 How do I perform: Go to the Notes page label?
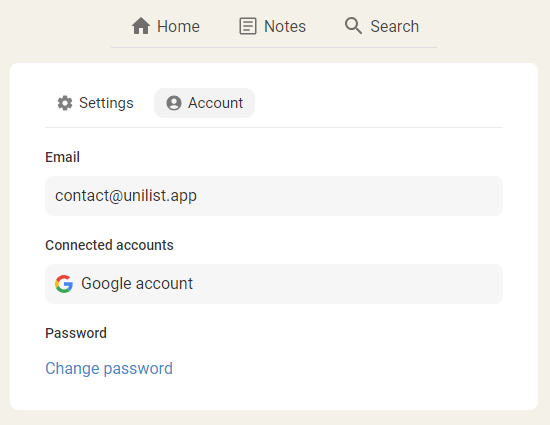[285, 26]
